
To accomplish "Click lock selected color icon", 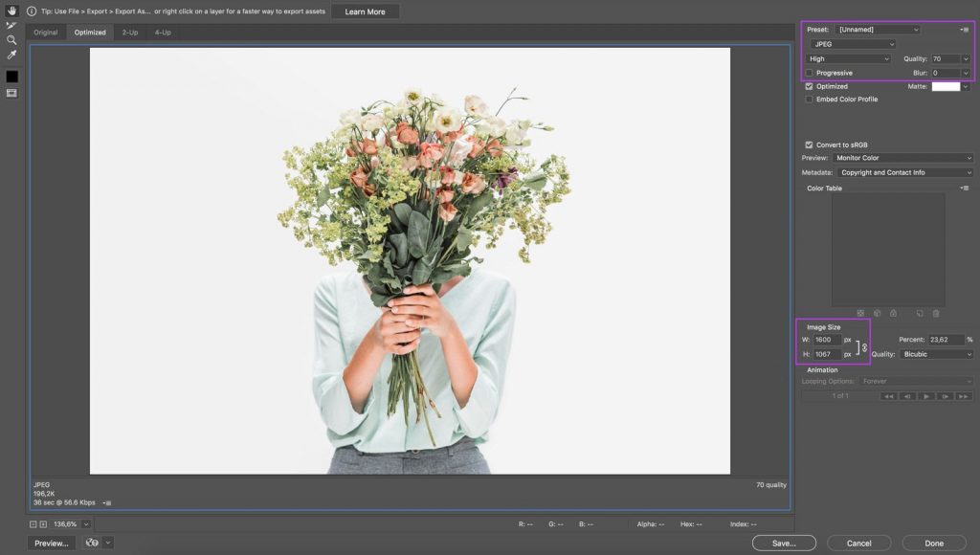I will point(893,313).
